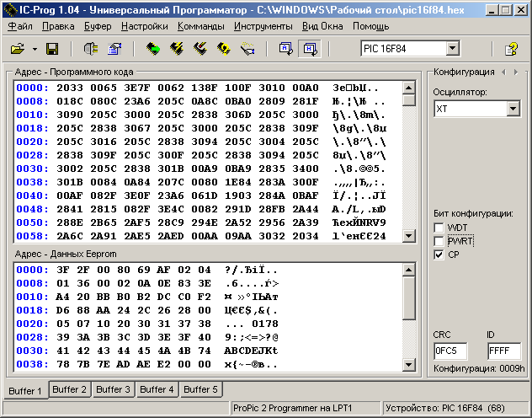Open the Команды menu
The width and height of the screenshot is (532, 418).
(x=201, y=26)
